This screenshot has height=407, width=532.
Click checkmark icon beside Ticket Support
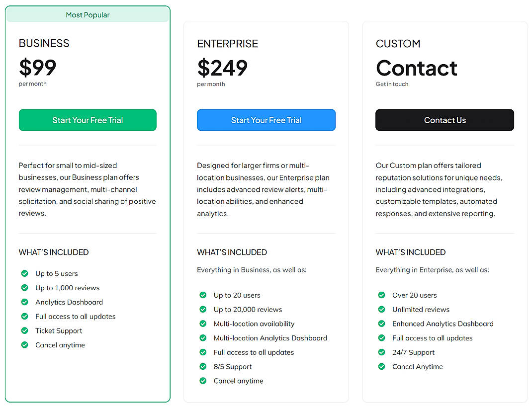tap(24, 330)
